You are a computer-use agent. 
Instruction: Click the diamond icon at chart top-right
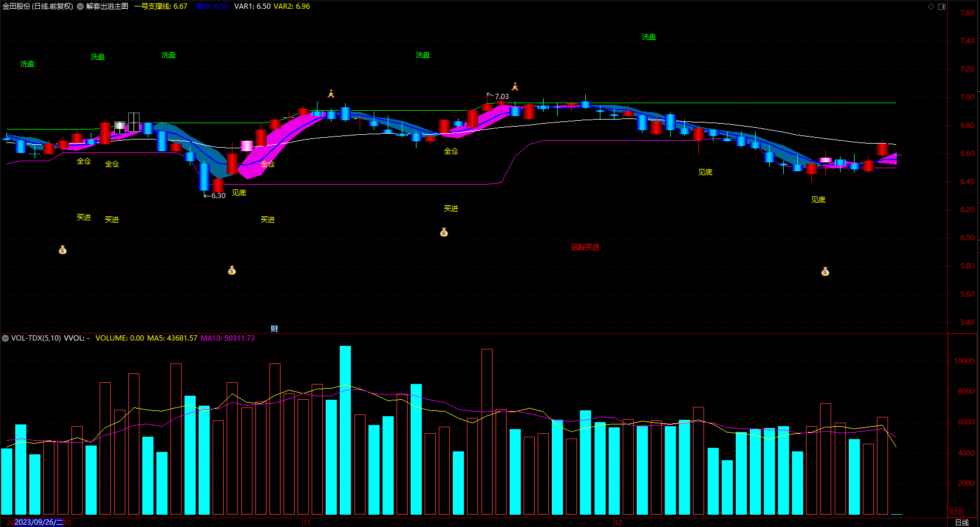tap(931, 6)
